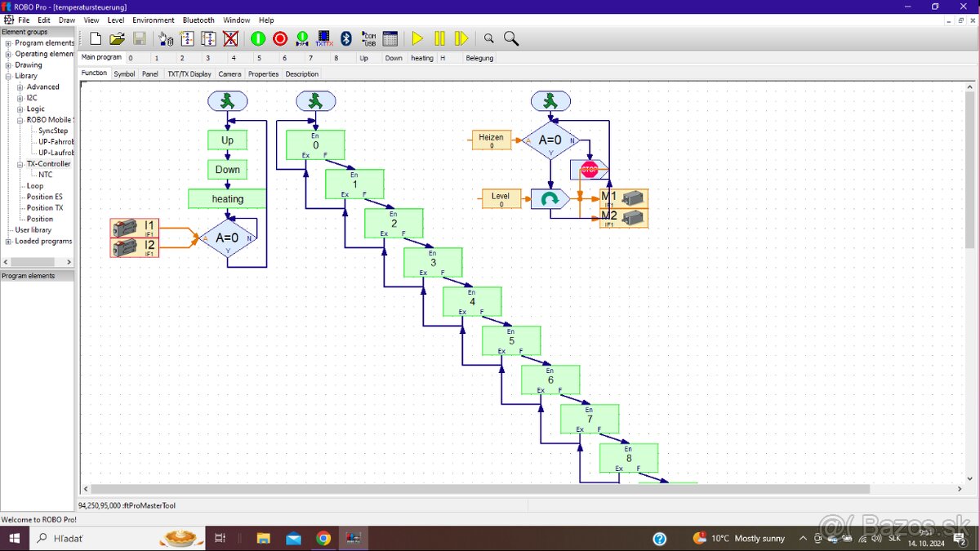Viewport: 980px width, 551px height.
Task: Select the heating subprogram tab
Action: click(421, 58)
